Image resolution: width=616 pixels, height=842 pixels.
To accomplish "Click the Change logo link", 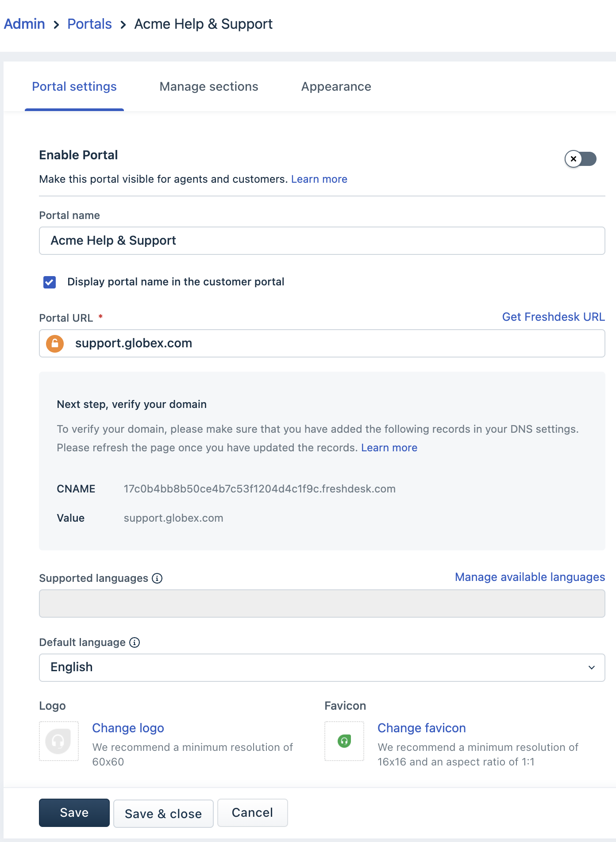I will [x=128, y=728].
